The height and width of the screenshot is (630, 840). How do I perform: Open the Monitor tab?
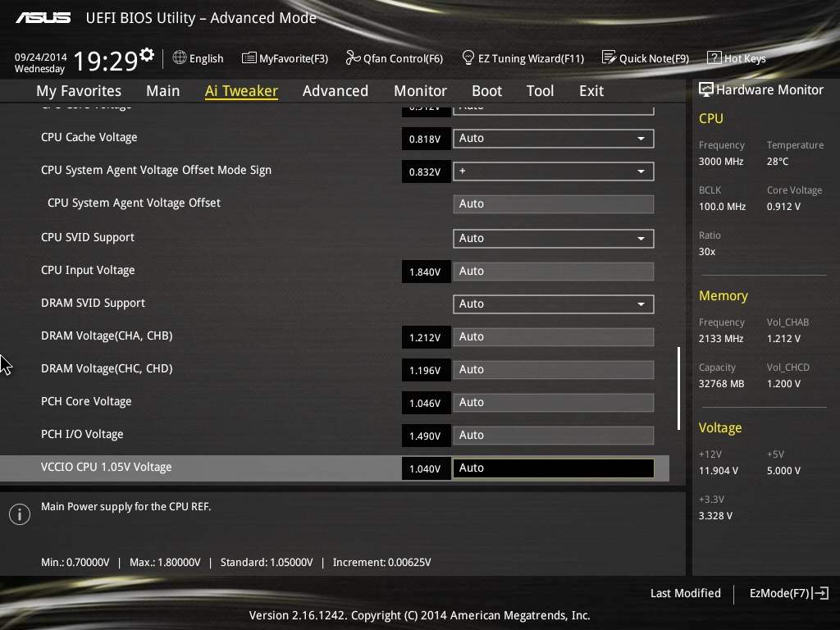421,91
